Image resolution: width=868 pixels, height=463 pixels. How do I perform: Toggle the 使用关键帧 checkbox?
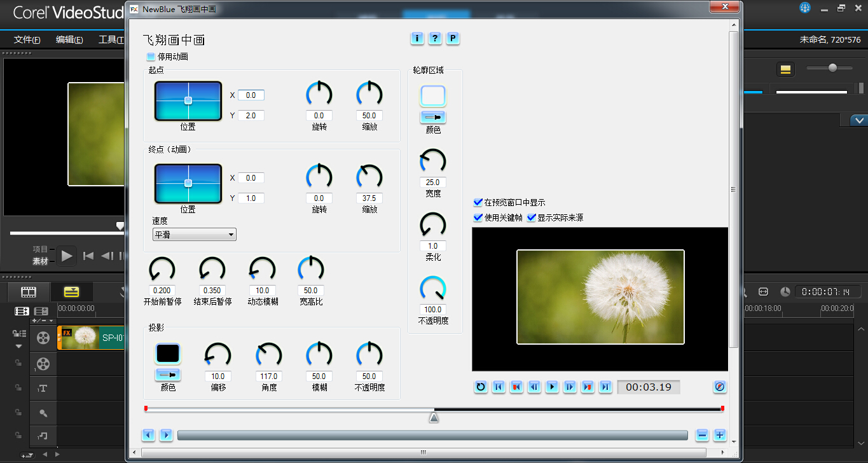point(478,218)
